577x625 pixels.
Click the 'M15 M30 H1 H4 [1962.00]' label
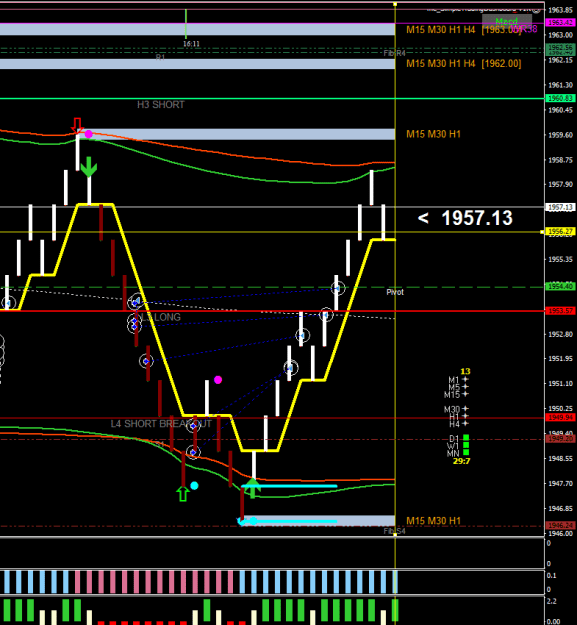coord(464,63)
